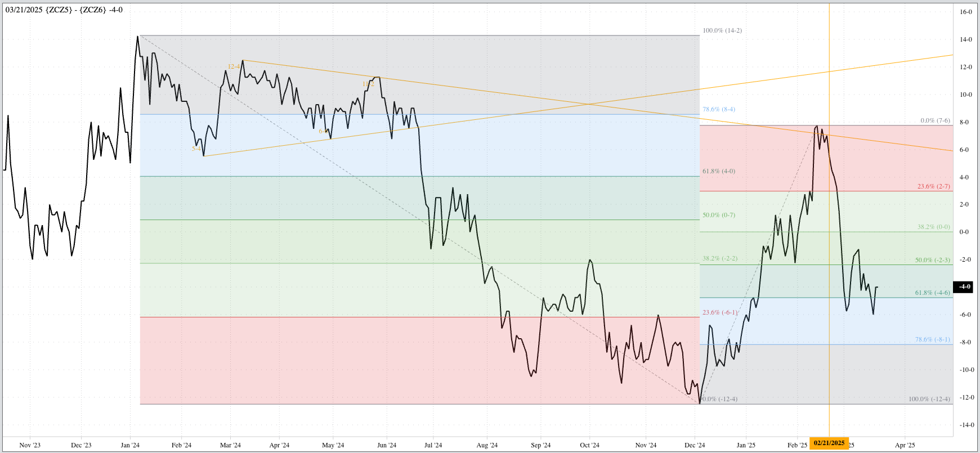980x453 pixels.
Task: Select the 0.0% (7-6) Fibonacci label
Action: pos(935,120)
